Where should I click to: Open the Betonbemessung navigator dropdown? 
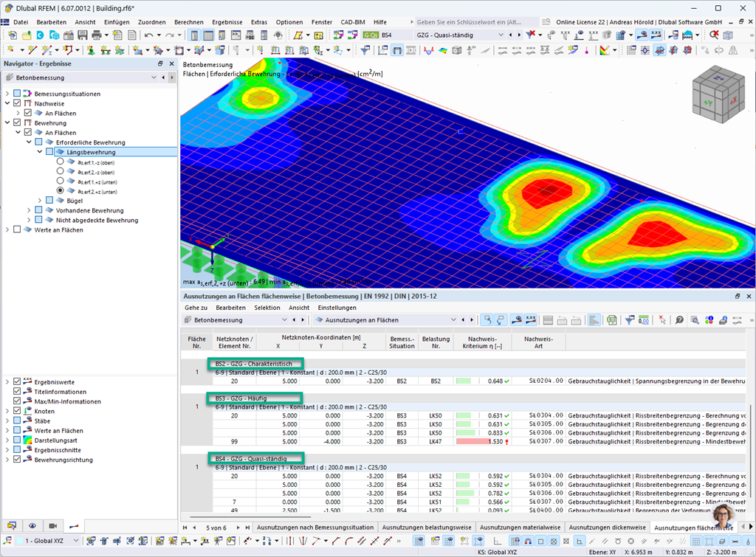click(154, 77)
